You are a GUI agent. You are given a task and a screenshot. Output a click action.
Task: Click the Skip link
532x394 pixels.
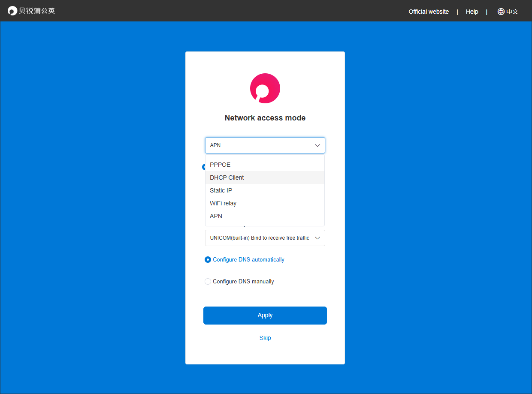[265, 338]
